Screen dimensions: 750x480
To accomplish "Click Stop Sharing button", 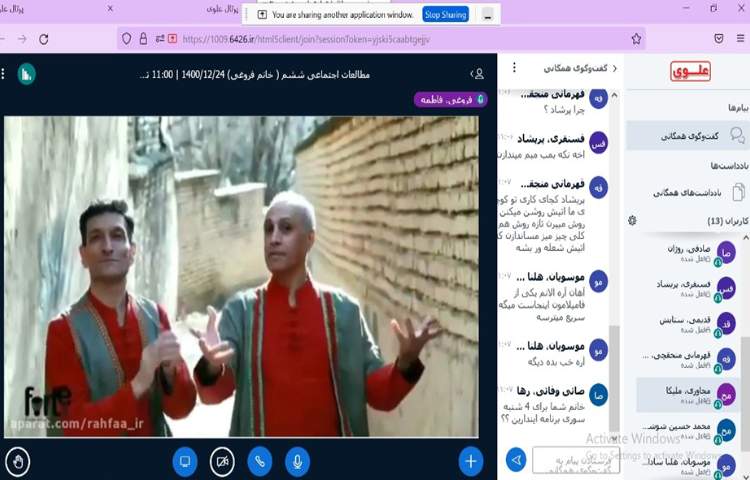I will (445, 14).
